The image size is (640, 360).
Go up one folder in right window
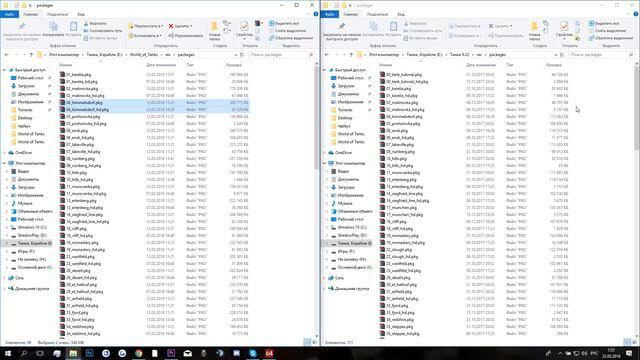pos(351,54)
